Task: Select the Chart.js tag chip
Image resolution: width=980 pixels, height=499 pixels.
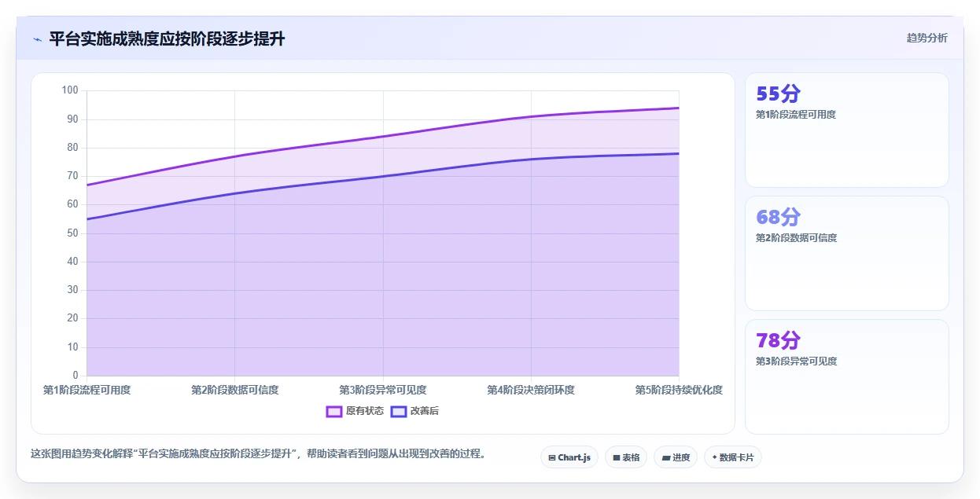Action: pos(569,457)
